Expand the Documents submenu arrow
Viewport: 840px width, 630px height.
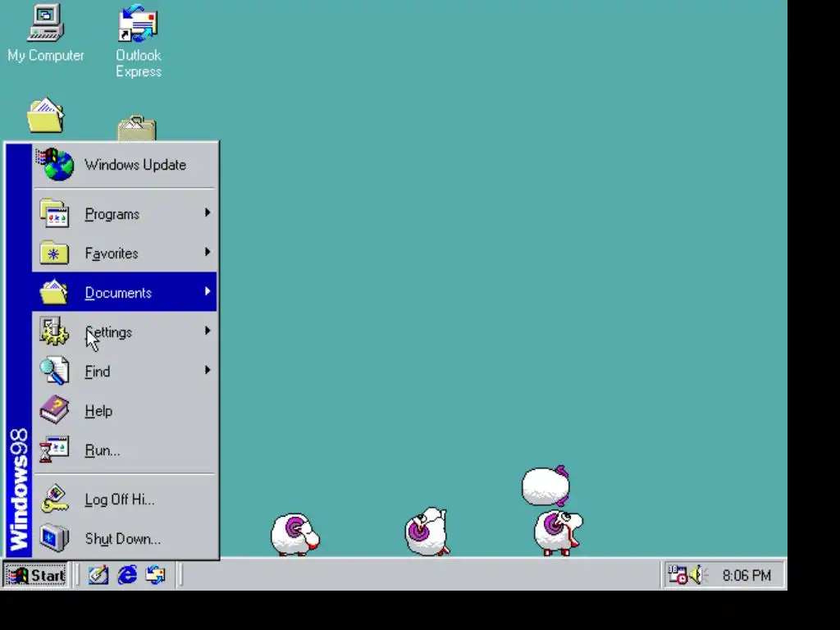[x=208, y=291]
